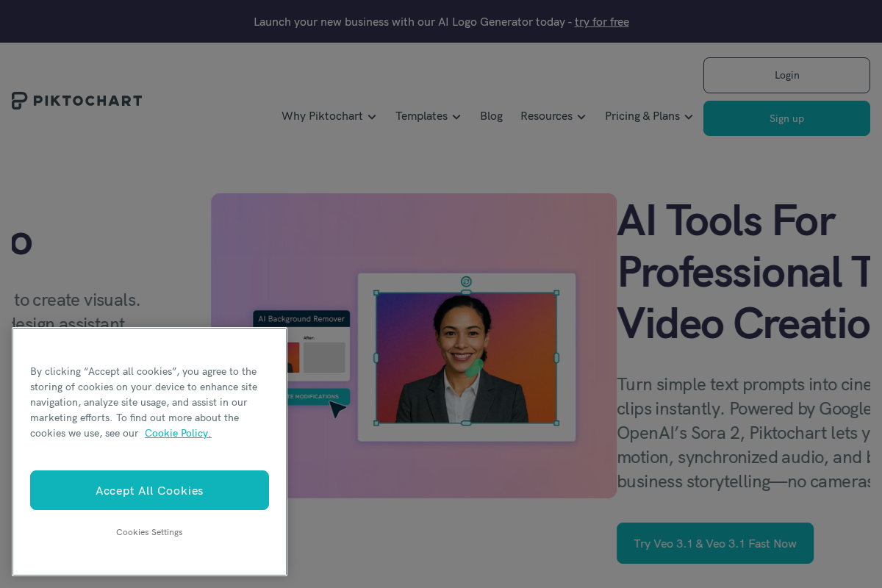Click the chevron next to Pricing & Plans
882x588 pixels.
pyautogui.click(x=689, y=116)
